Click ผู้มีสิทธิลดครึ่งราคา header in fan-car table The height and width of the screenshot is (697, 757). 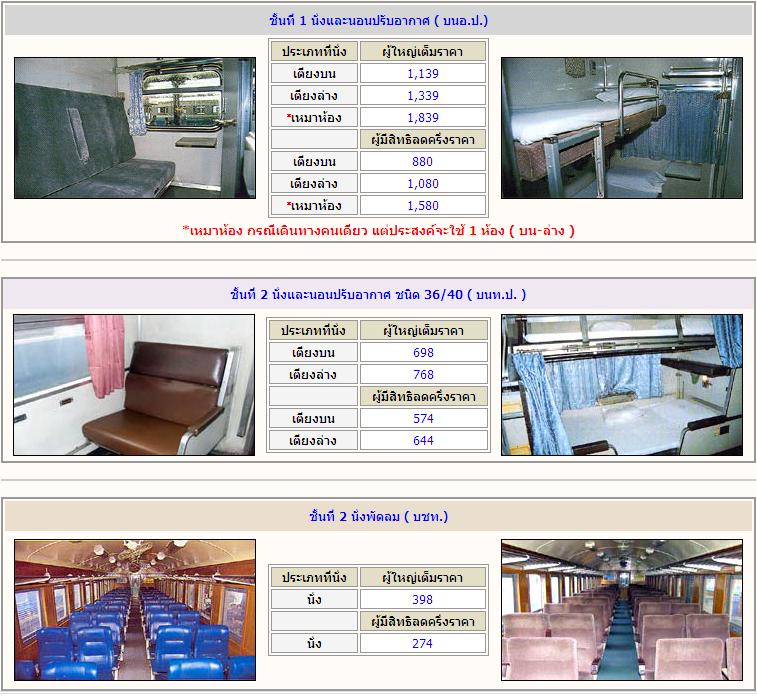point(423,622)
